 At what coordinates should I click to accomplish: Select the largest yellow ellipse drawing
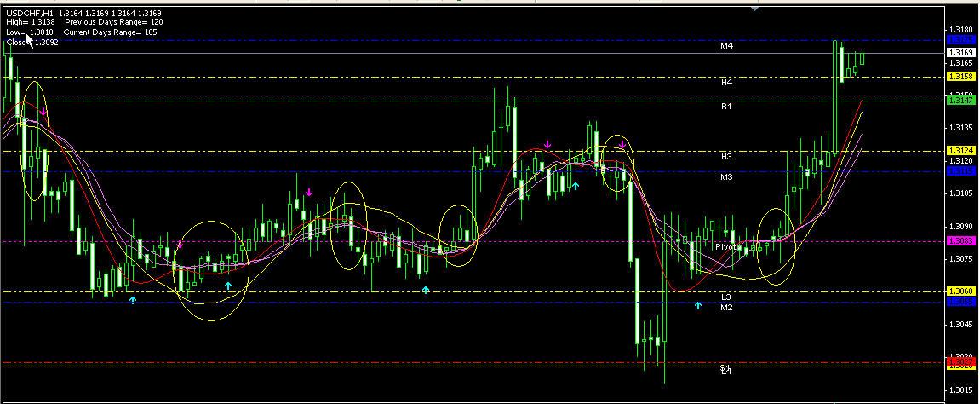click(211, 271)
